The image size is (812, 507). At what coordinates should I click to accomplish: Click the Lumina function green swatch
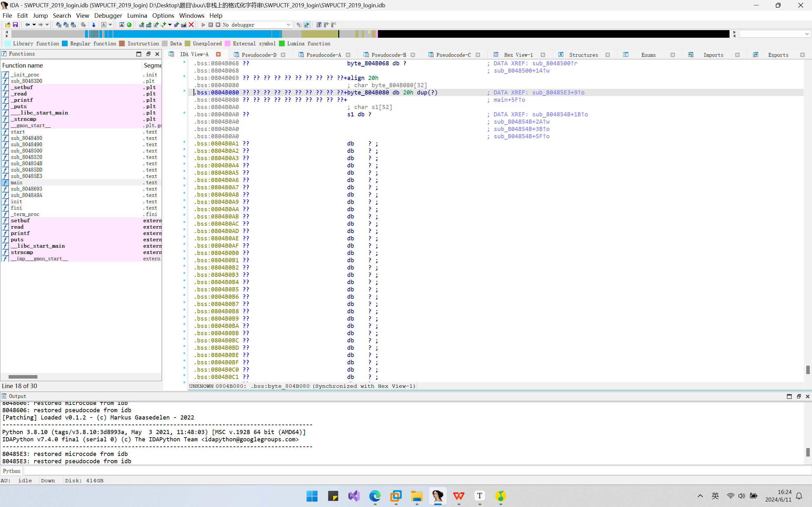tap(281, 43)
